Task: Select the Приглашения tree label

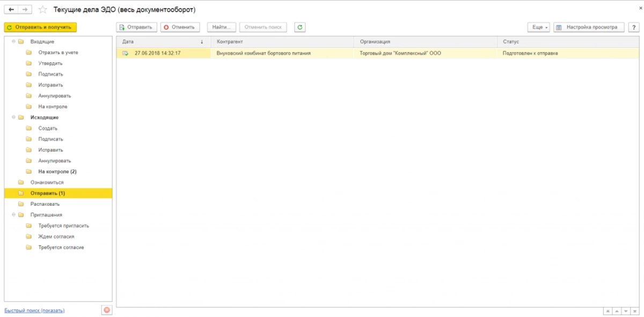Action: (46, 215)
